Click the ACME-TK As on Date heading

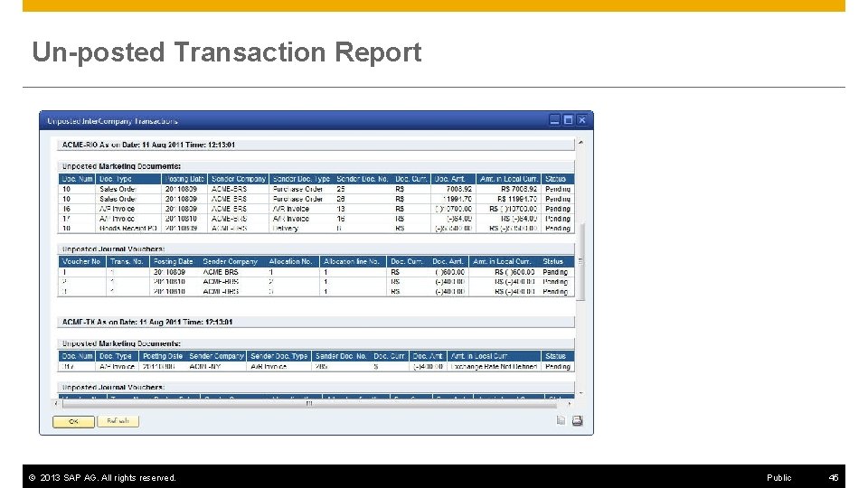coord(147,322)
